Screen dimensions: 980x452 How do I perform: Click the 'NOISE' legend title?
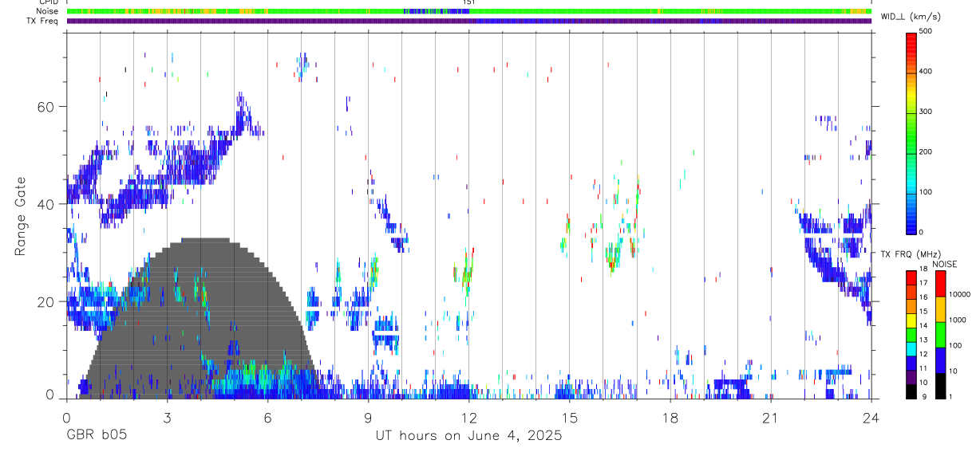coord(944,264)
